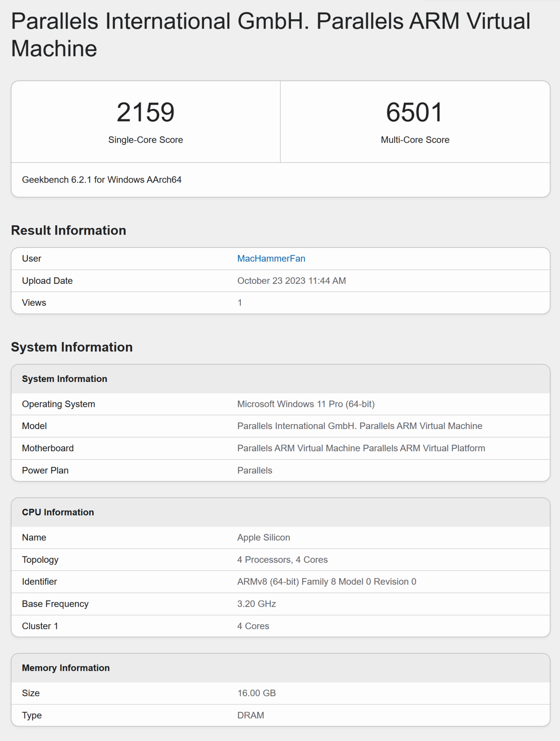Click the memory Size row label
The image size is (560, 741).
click(31, 693)
